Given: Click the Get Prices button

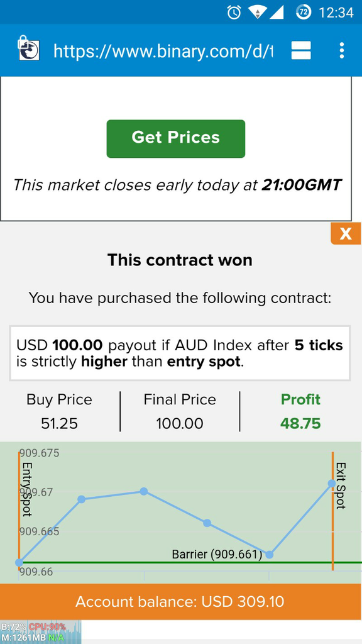Looking at the screenshot, I should coord(176,139).
